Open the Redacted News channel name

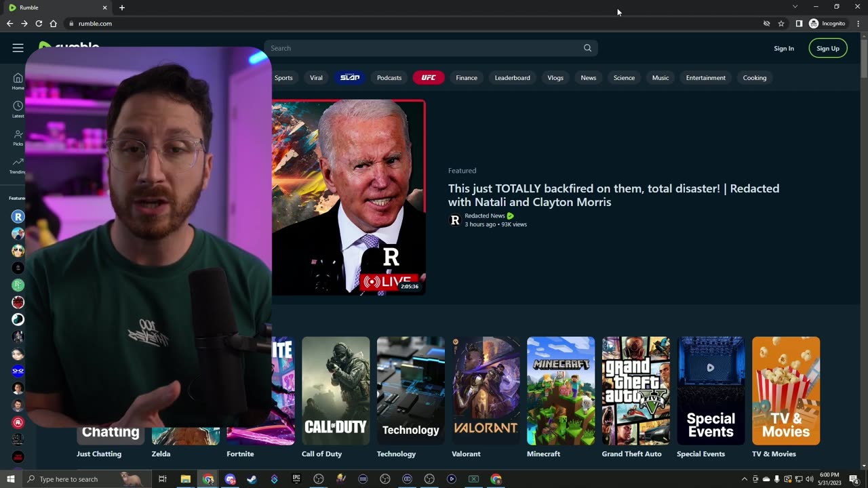pos(485,216)
